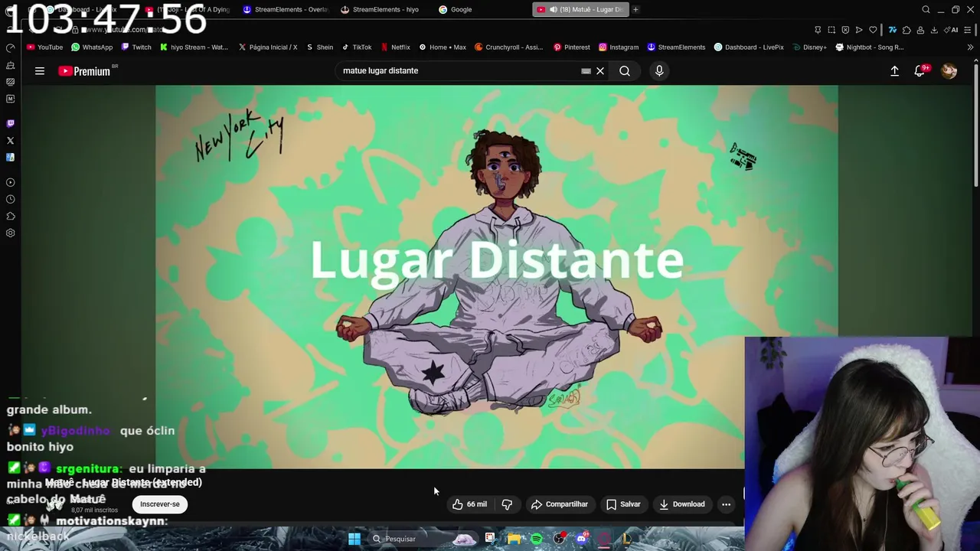Image resolution: width=980 pixels, height=551 pixels.
Task: Start voice search with microphone icon
Action: pyautogui.click(x=659, y=71)
